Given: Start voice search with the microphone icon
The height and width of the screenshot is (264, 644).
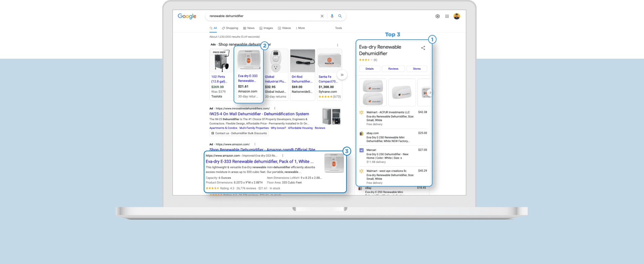Looking at the screenshot, I should [x=332, y=16].
